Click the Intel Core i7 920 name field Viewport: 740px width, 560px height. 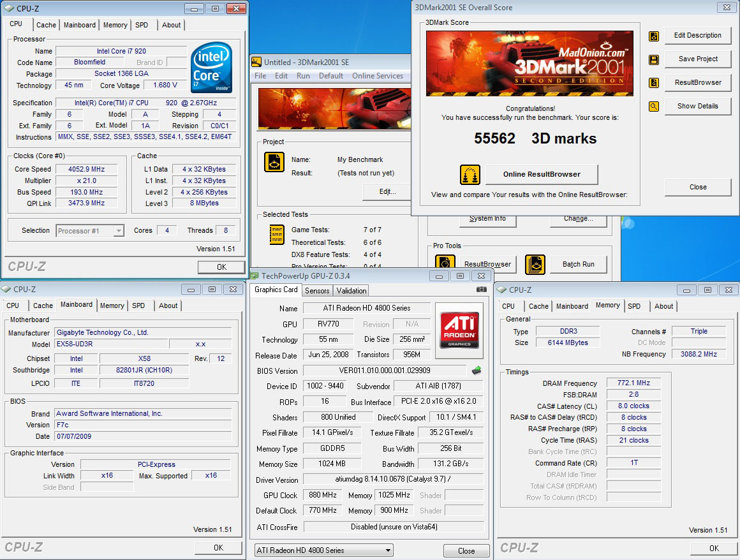coord(121,51)
